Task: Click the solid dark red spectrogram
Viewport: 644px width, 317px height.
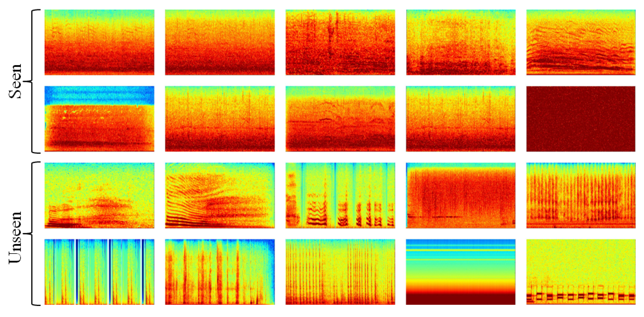Action: (581, 119)
